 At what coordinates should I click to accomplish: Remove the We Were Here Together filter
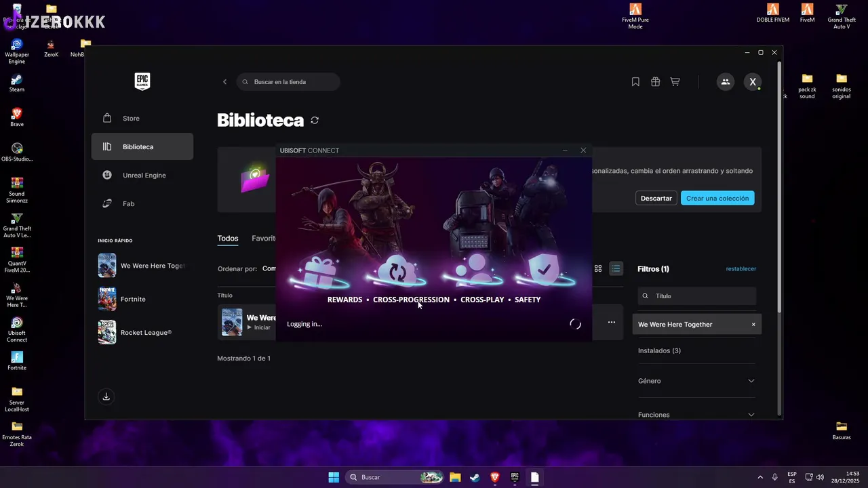(753, 325)
